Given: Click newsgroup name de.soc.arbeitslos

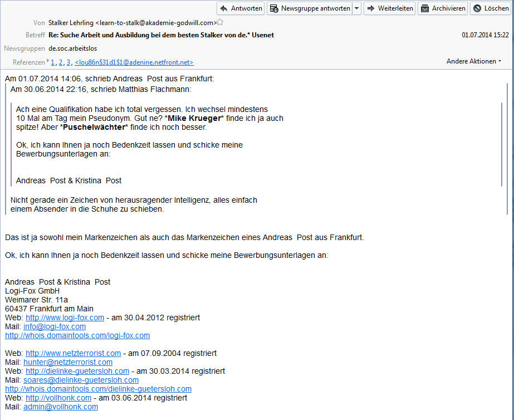Looking at the screenshot, I should point(73,48).
